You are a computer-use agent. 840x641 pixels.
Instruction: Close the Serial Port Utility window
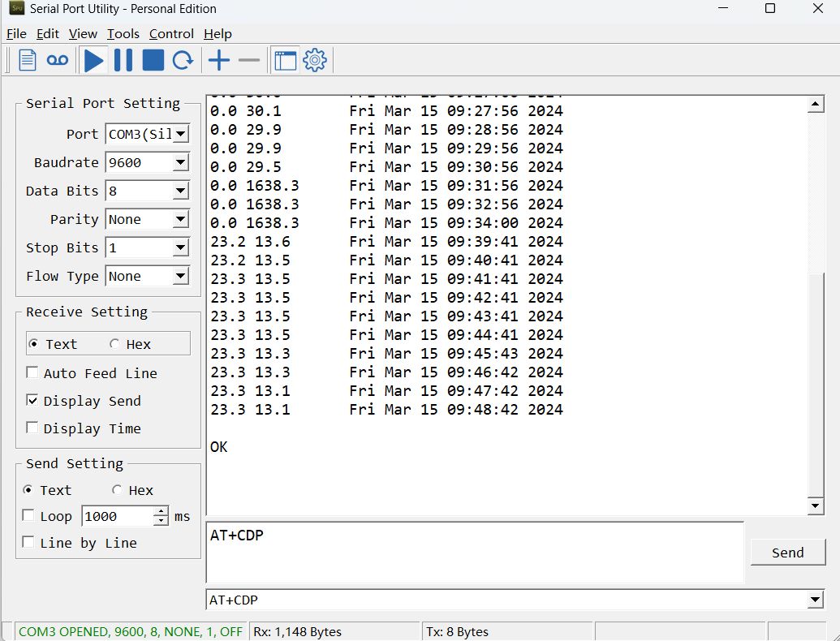817,8
